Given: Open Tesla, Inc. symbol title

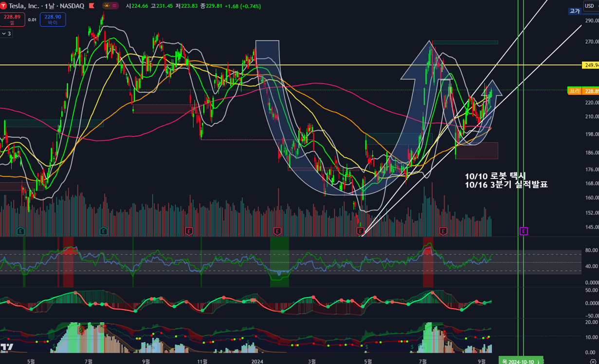Looking at the screenshot, I should point(24,6).
